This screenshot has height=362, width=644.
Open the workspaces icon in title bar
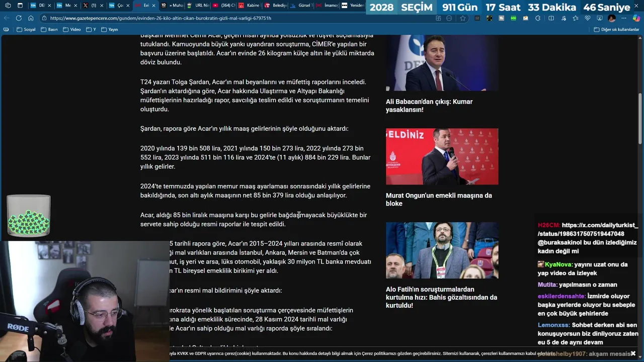tap(8, 6)
